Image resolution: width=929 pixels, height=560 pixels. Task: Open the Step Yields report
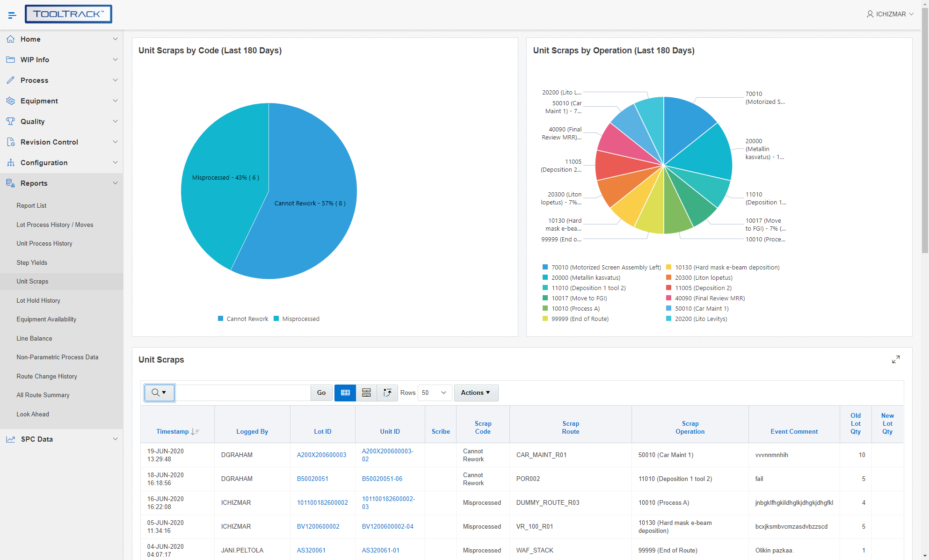click(32, 263)
